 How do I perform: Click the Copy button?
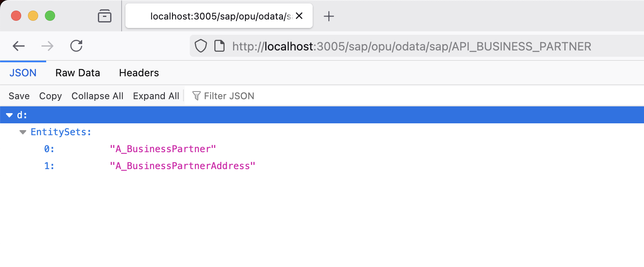coord(50,96)
